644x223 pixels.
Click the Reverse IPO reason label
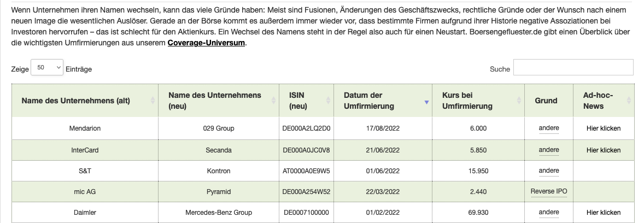click(549, 191)
